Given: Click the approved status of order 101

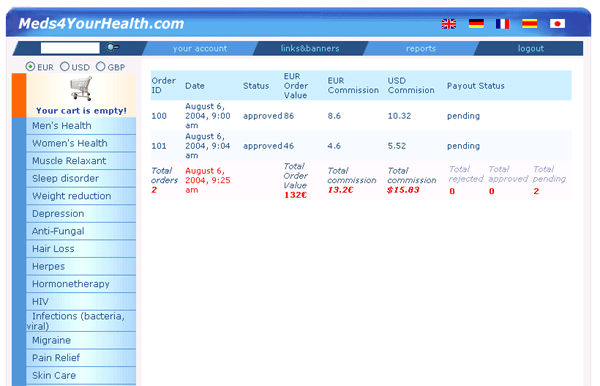Looking at the screenshot, I should [262, 146].
